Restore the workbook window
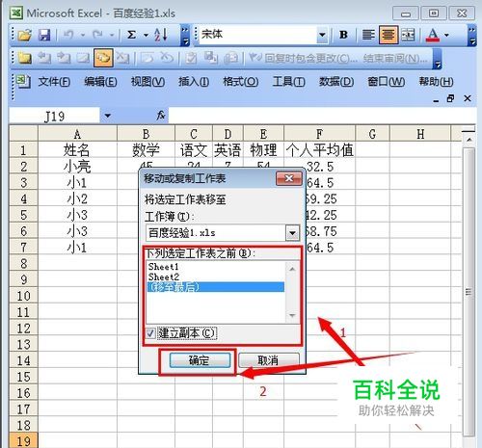 450,98
